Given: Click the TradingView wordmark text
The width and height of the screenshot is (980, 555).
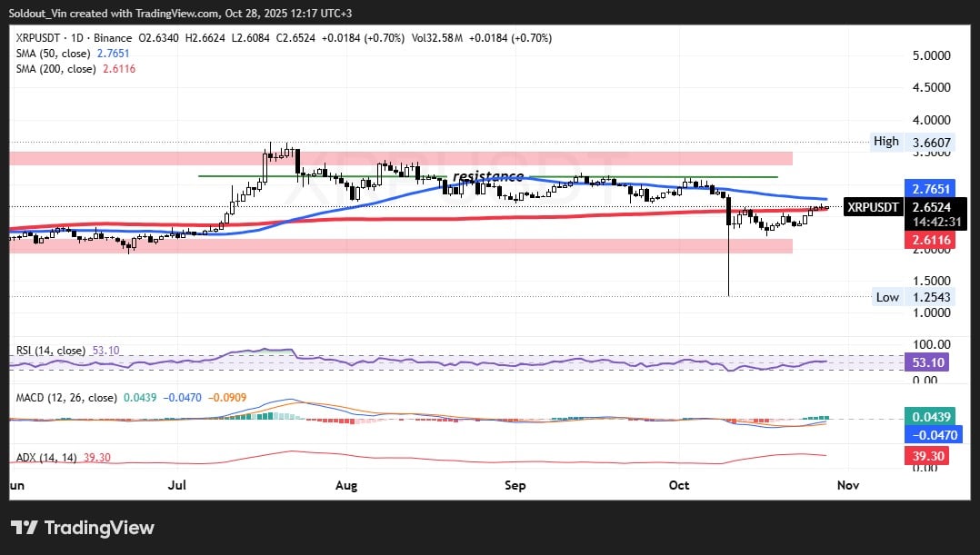Looking at the screenshot, I should (98, 528).
